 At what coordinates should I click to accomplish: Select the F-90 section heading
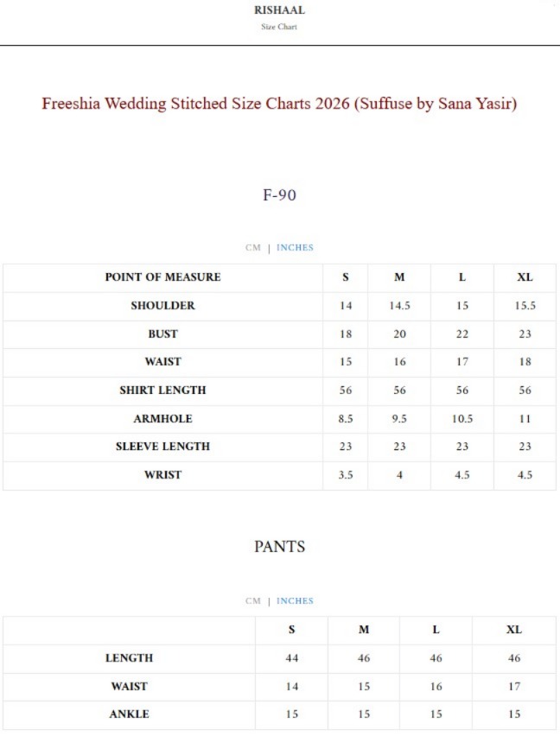click(x=279, y=195)
